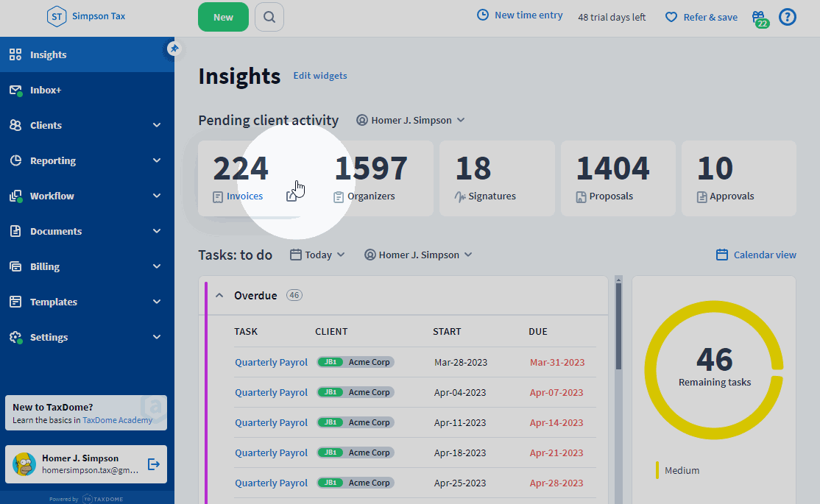Open Quarterly Payrol task due Apr-14-2023
This screenshot has height=504, width=820.
click(x=271, y=422)
